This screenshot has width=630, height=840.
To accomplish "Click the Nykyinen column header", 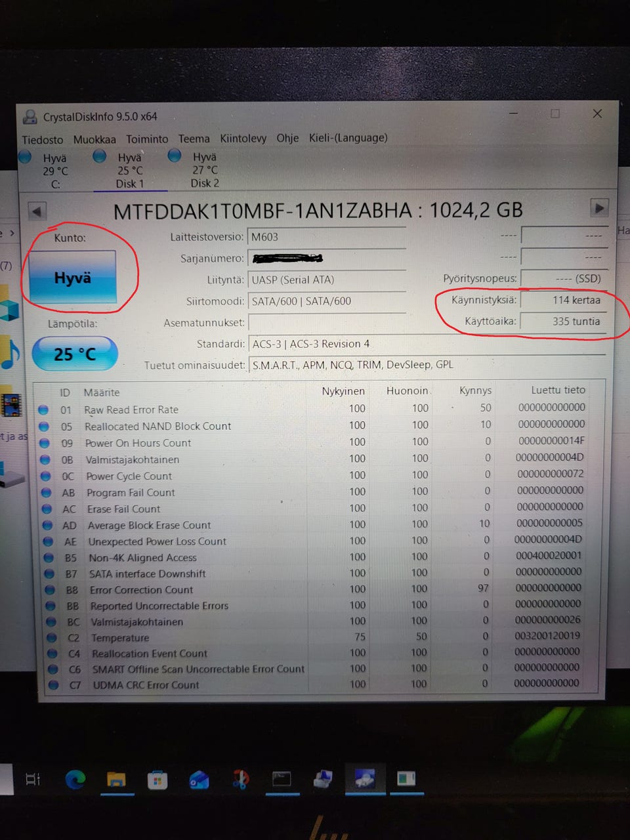I will (x=343, y=391).
